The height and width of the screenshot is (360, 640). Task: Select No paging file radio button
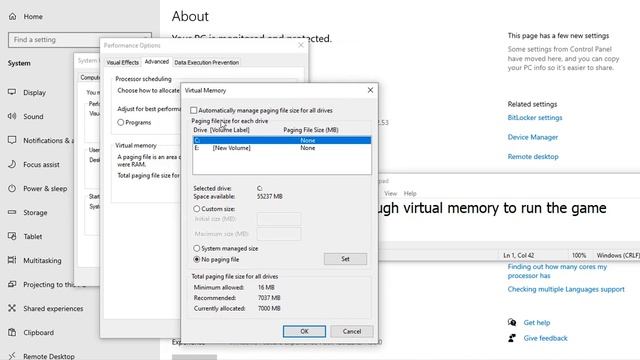197,259
